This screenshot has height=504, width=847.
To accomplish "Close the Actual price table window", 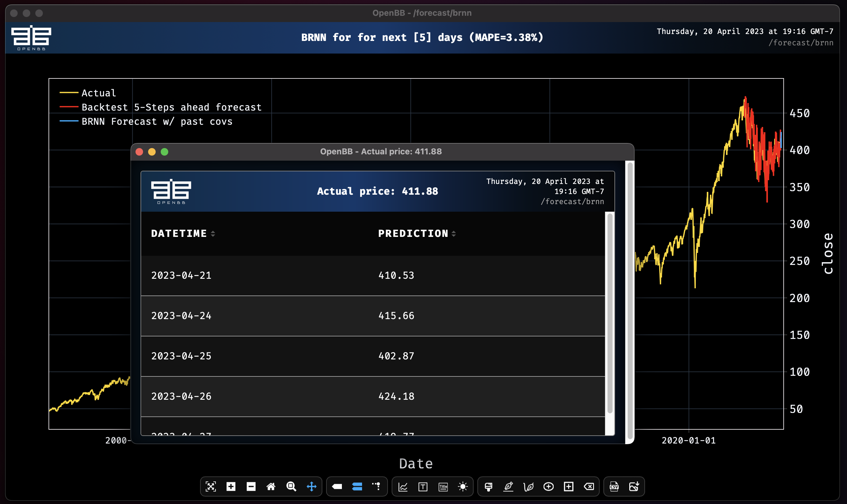I will pos(139,152).
